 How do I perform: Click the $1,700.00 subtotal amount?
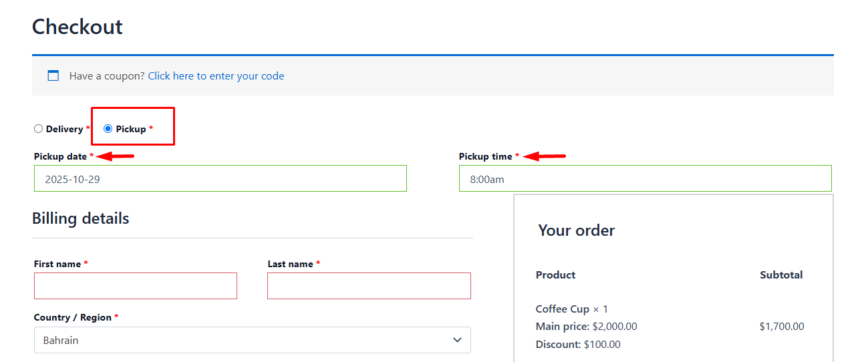(782, 327)
